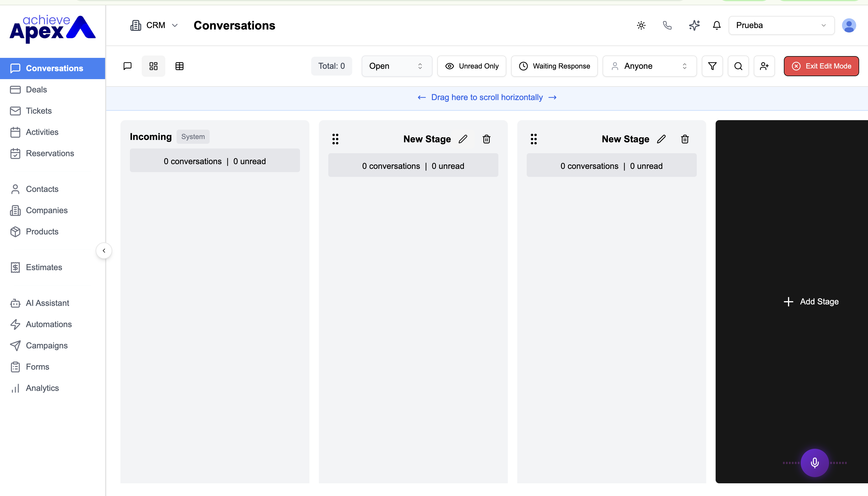The width and height of the screenshot is (868, 496).
Task: Activate the purple microphone button
Action: coord(815,463)
